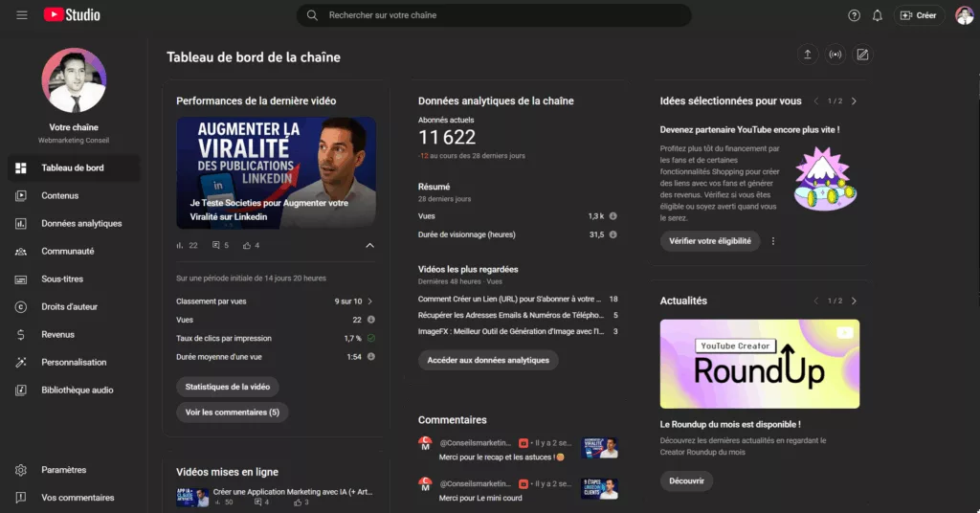The image size is (980, 513).
Task: Click the upload videos arrow icon
Action: [x=808, y=55]
